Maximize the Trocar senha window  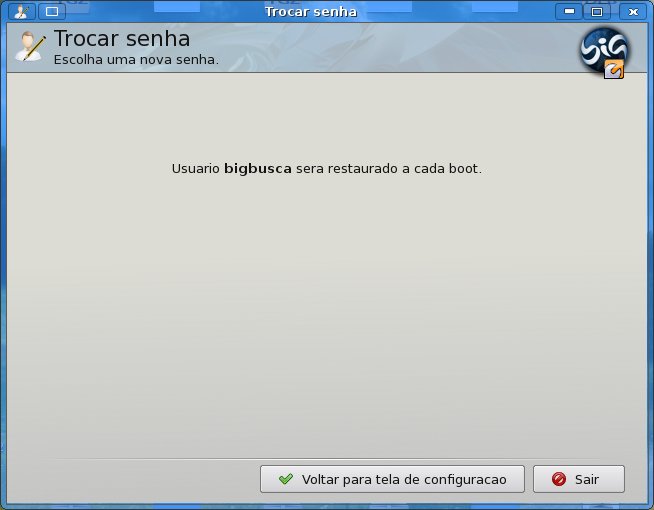[x=597, y=12]
